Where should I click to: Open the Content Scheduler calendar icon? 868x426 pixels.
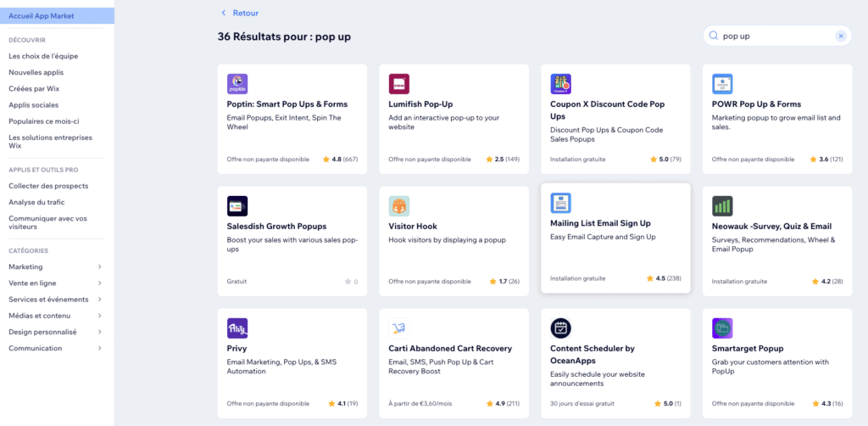561,328
